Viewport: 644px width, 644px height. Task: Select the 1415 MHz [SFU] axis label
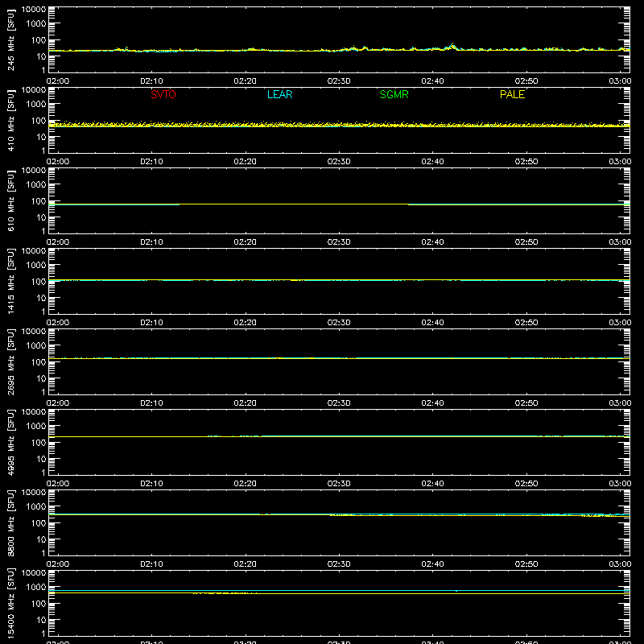[11, 281]
